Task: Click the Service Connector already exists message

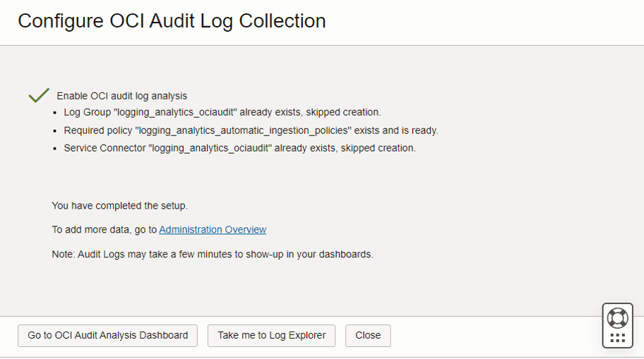Action: point(240,148)
